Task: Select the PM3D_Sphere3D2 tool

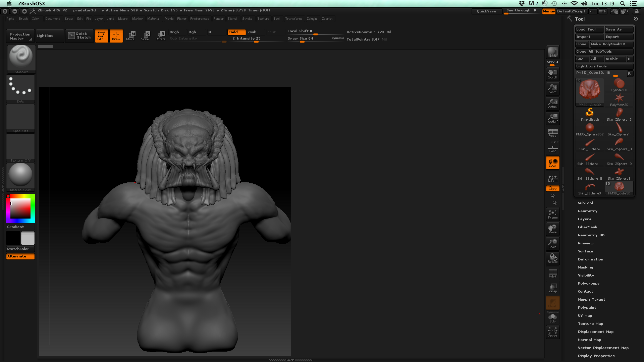Action: click(590, 129)
